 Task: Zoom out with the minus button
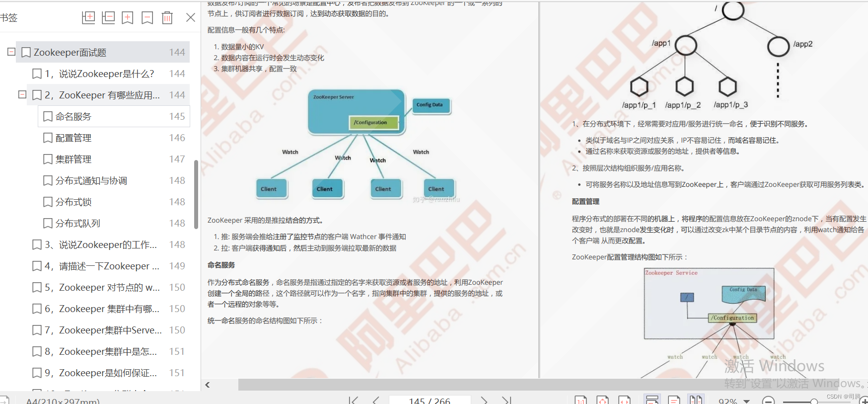pos(768,401)
